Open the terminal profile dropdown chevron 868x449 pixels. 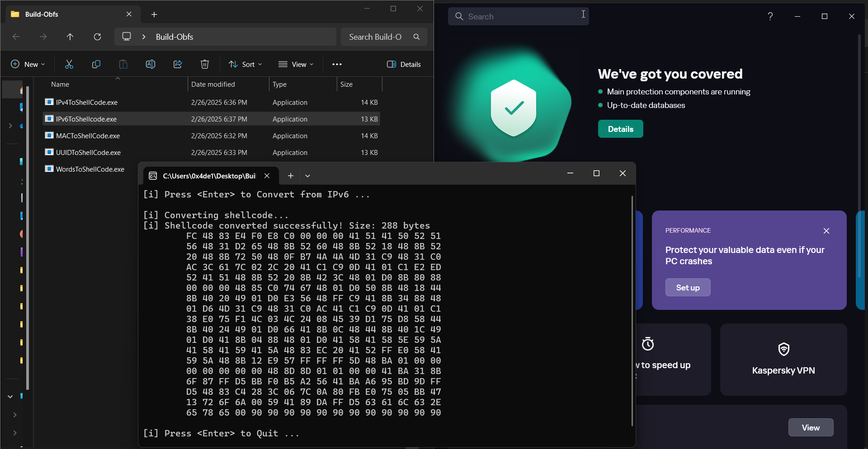click(308, 176)
